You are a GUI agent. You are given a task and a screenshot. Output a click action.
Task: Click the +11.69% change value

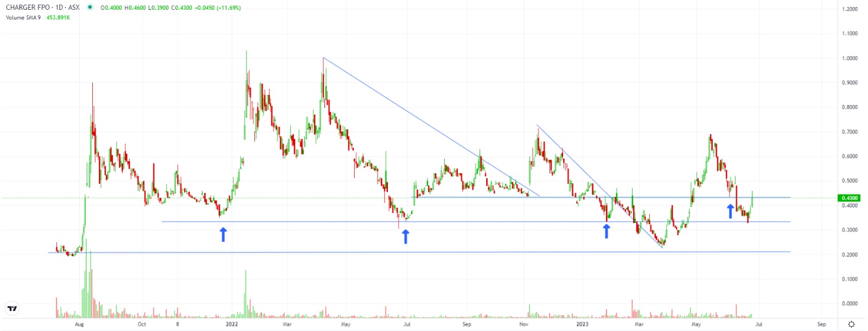pos(228,8)
